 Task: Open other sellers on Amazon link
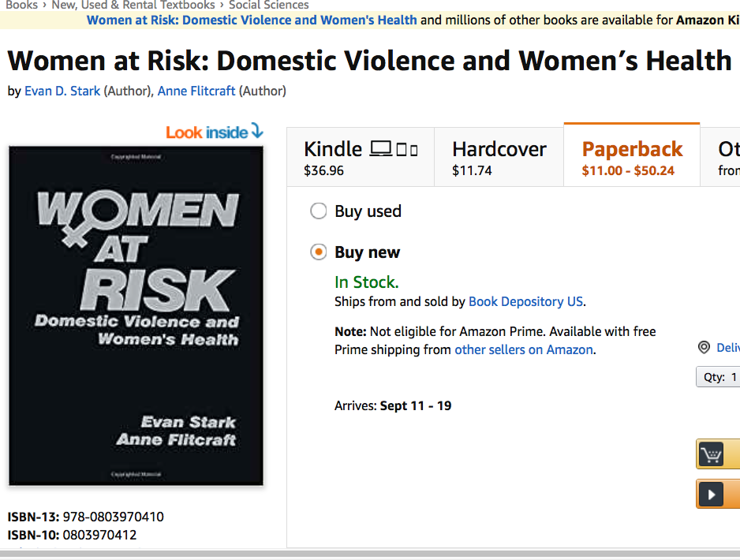[x=523, y=349]
